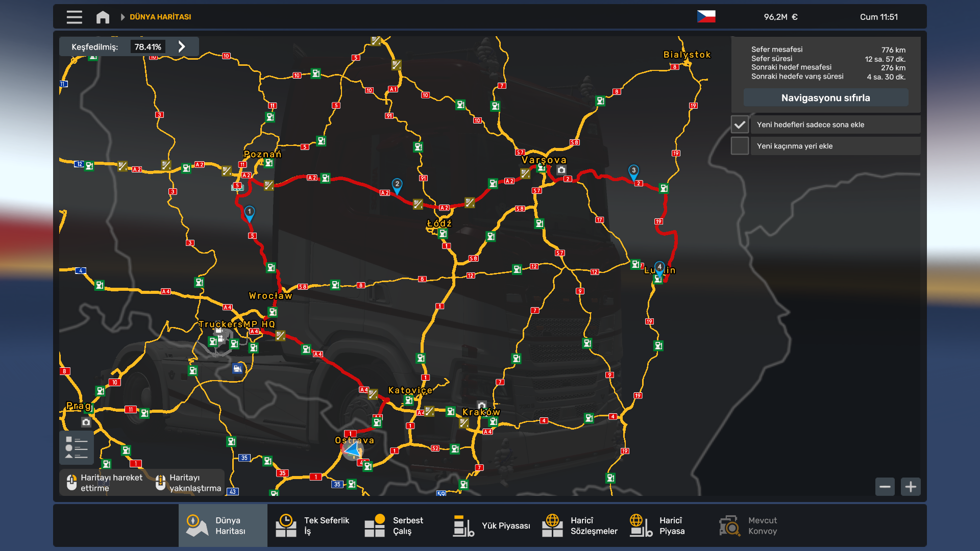Click the Cum 11:51 clock
This screenshot has width=980, height=551.
click(878, 17)
